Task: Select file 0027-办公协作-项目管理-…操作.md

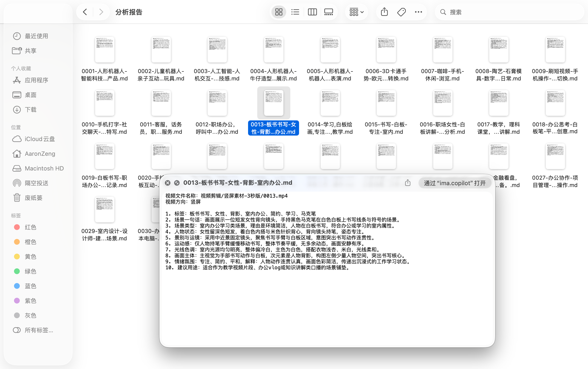Action: (555, 166)
